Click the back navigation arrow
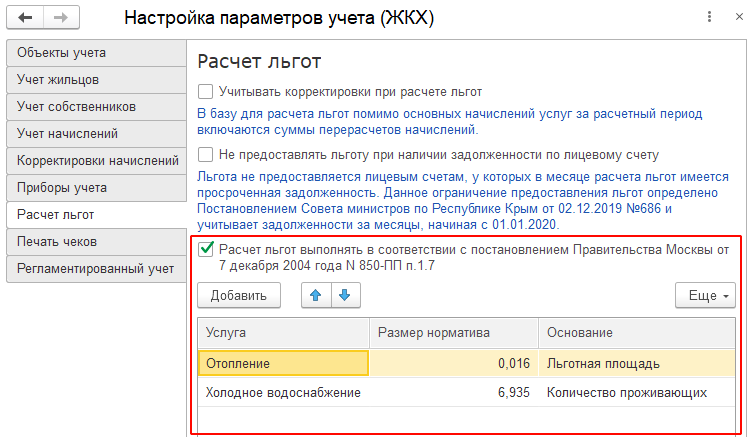The image size is (754, 437). [x=25, y=18]
